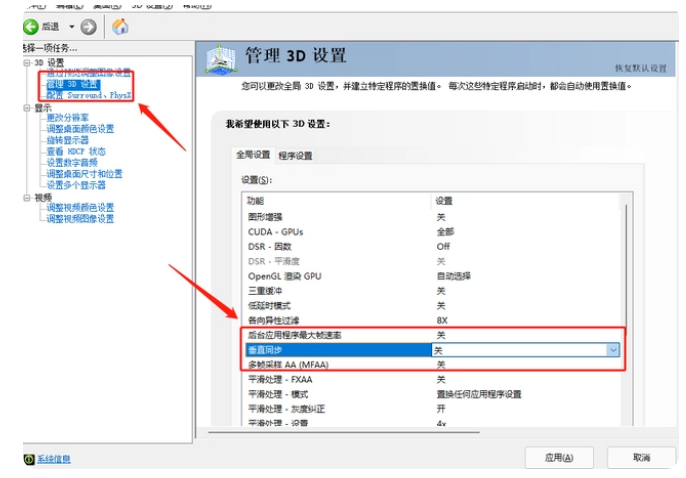
Task: Open 调整视频颜色设置 under 视频
Action: (x=80, y=207)
